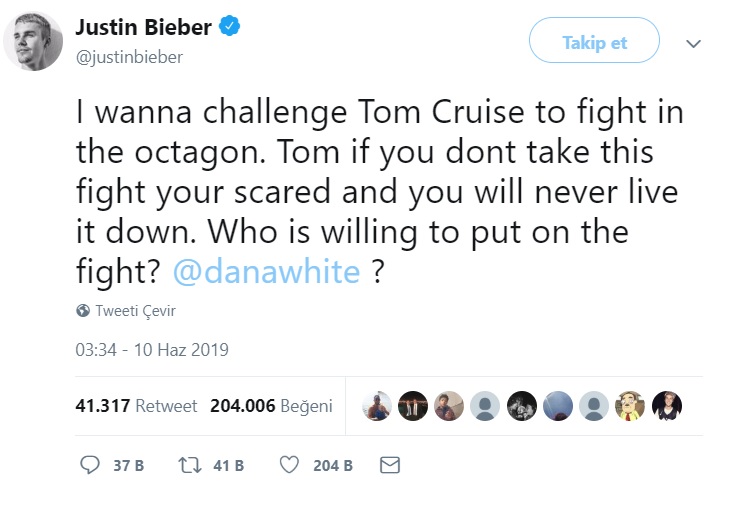750x507 pixels.
Task: Click the second liker avatar
Action: pos(413,406)
